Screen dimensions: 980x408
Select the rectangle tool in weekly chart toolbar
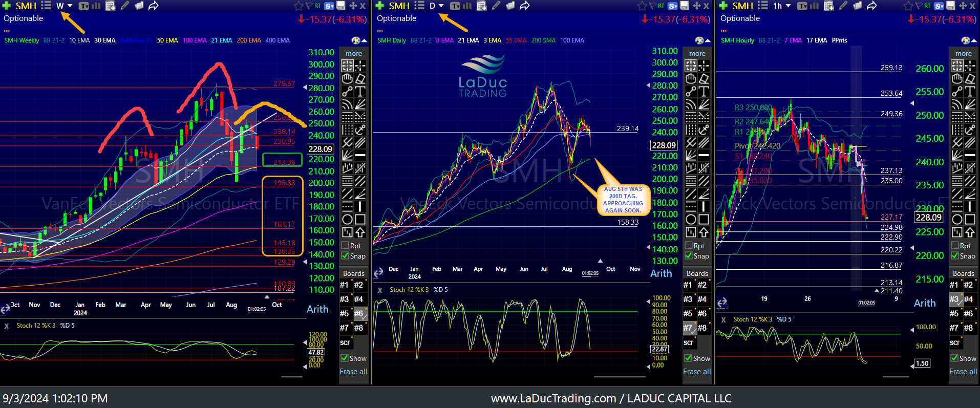[x=360, y=219]
